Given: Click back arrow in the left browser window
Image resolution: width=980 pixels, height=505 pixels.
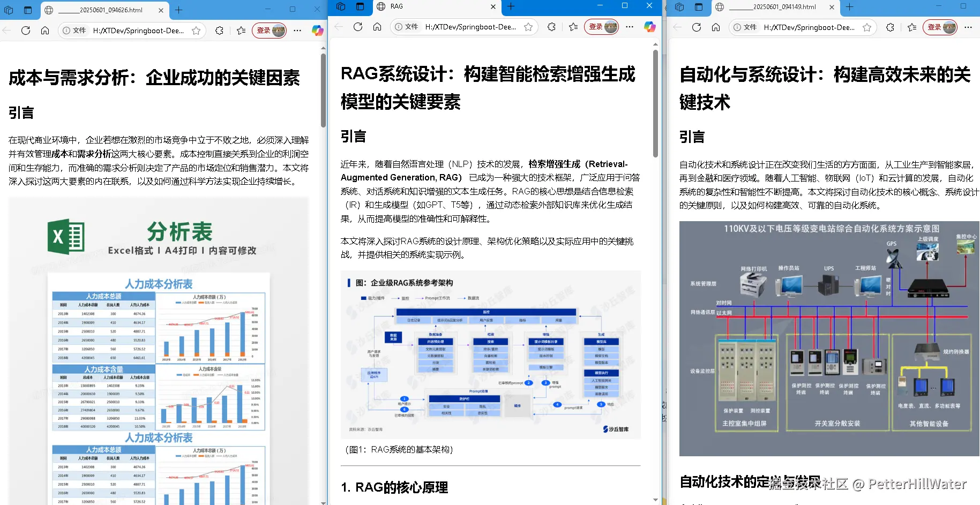Looking at the screenshot, I should click(x=6, y=31).
